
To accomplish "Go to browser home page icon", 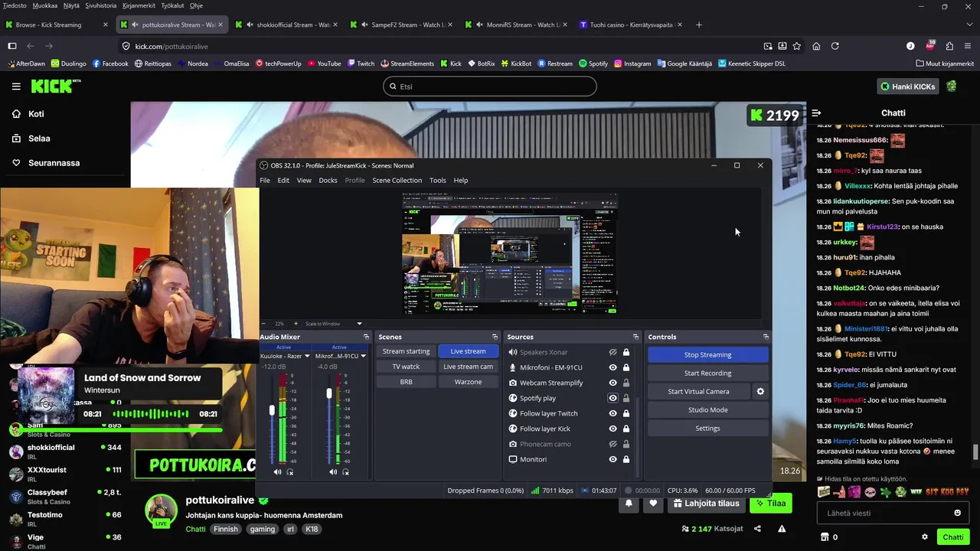I will click(816, 46).
